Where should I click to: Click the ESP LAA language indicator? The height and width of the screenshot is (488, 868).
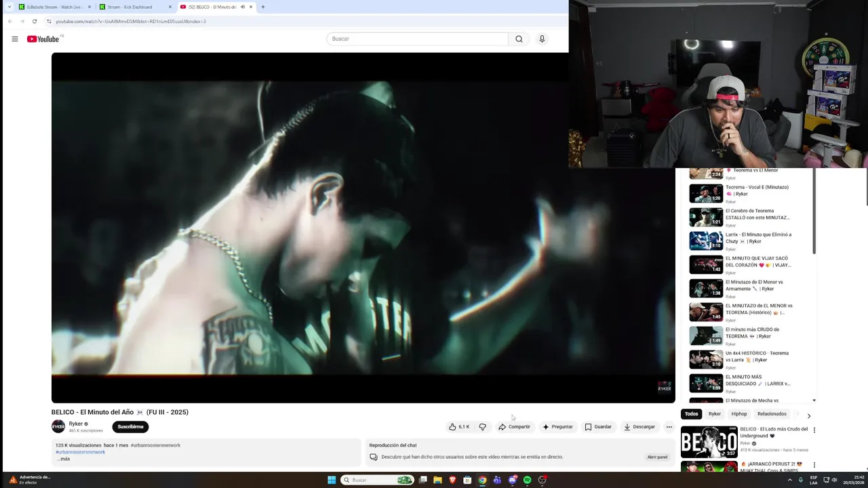tap(813, 480)
